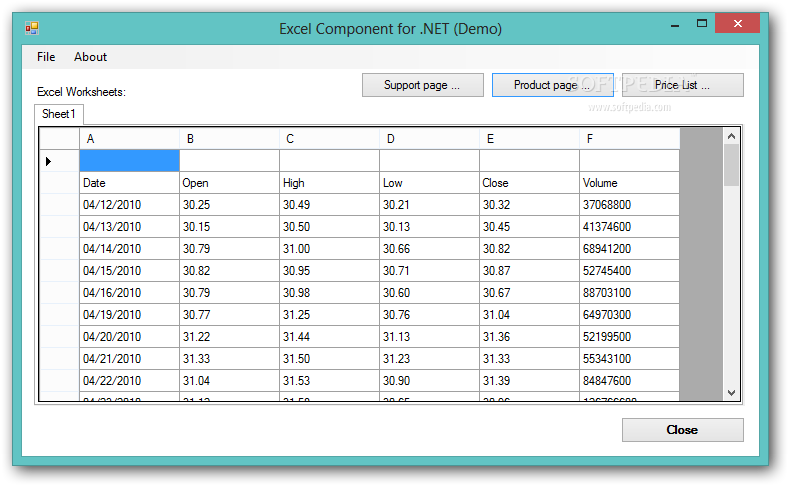789x486 pixels.
Task: Click the Product page button
Action: pos(553,85)
